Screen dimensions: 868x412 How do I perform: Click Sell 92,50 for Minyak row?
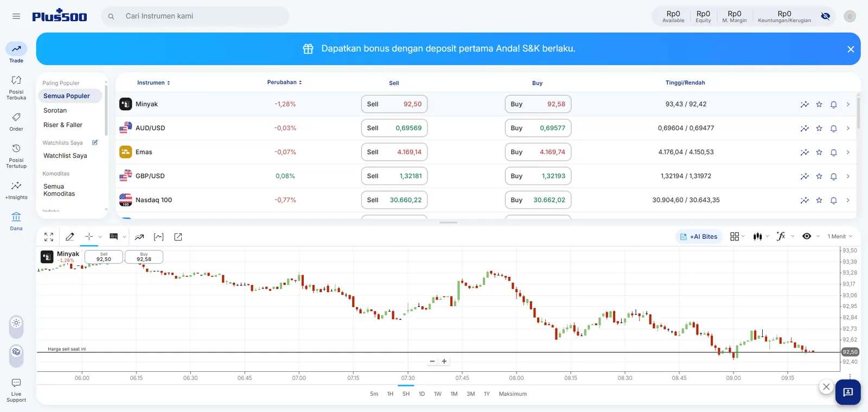(394, 104)
